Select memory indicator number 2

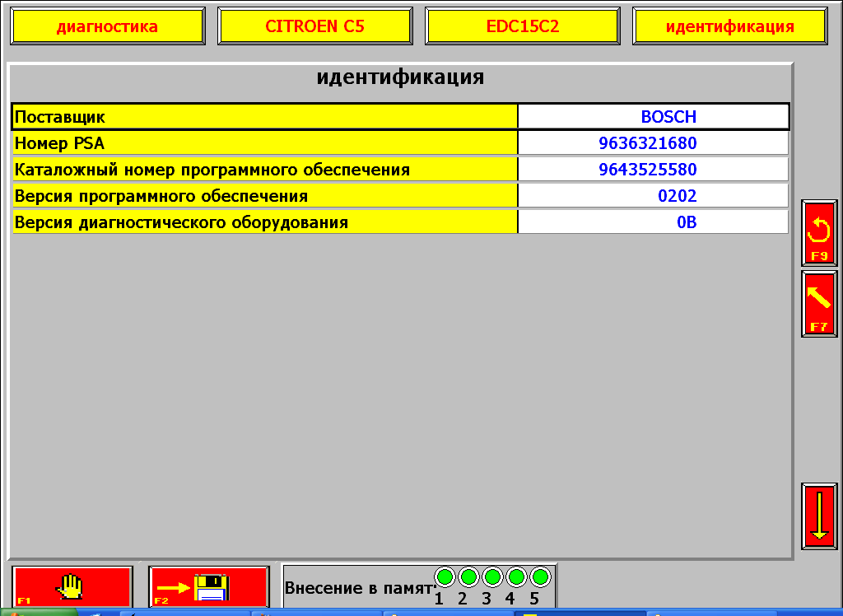[x=468, y=577]
